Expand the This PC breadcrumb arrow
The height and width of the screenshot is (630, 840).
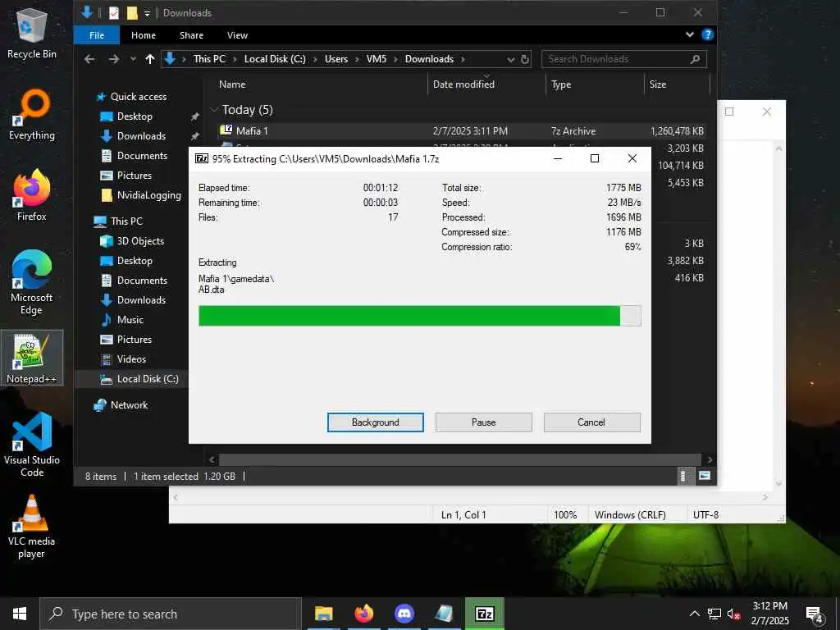pyautogui.click(x=235, y=59)
